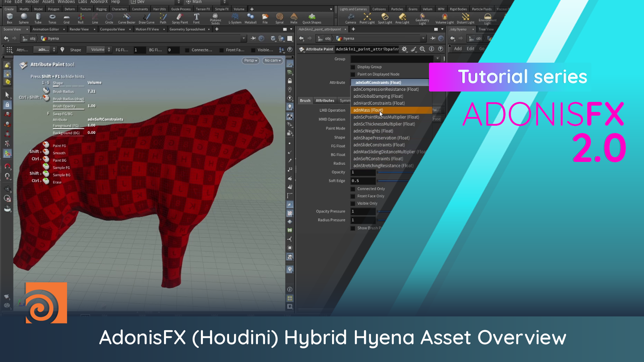Open the parameter gear menu for Attribute Paint
Viewport: 644px width, 362px height.
pyautogui.click(x=405, y=49)
